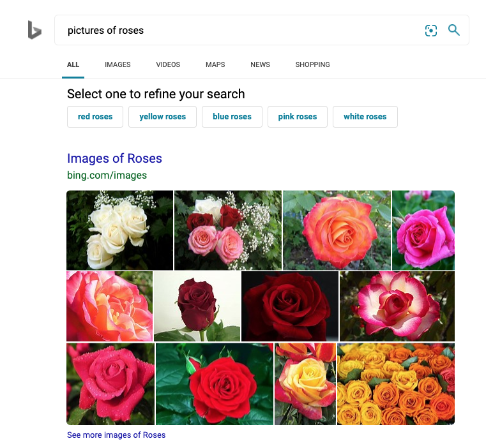Open visual search camera icon
486x448 pixels.
(x=431, y=30)
